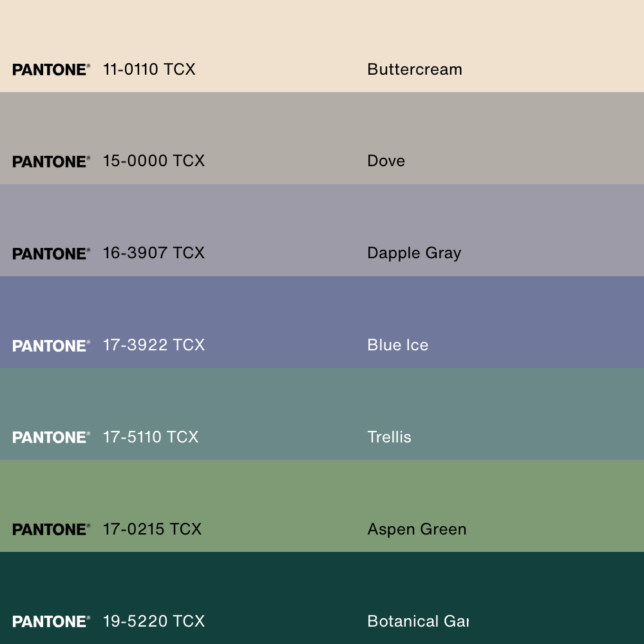The width and height of the screenshot is (644, 644).
Task: Select the code 17-3922 TCX
Action: coord(154,345)
